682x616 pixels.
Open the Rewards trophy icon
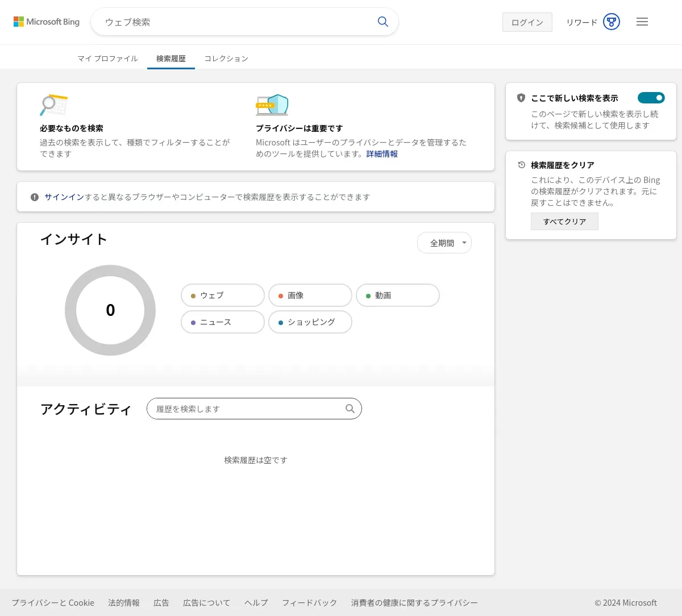pyautogui.click(x=611, y=22)
